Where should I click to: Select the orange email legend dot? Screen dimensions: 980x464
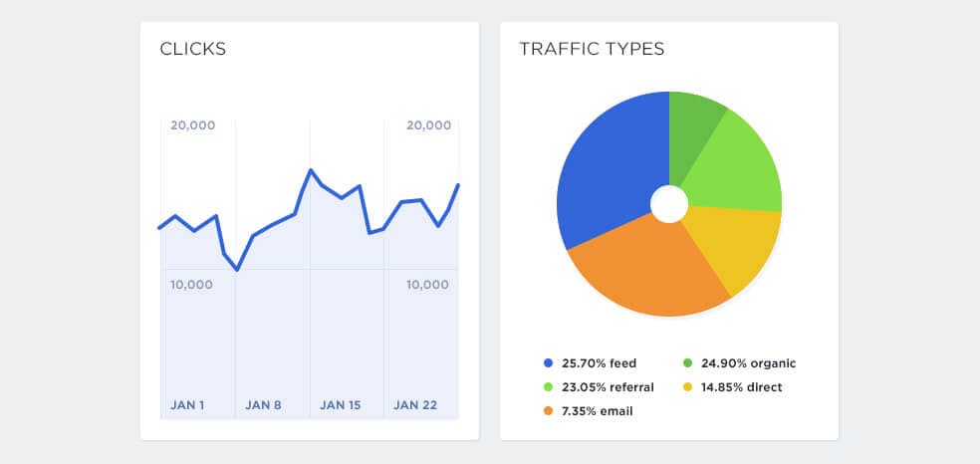[549, 411]
